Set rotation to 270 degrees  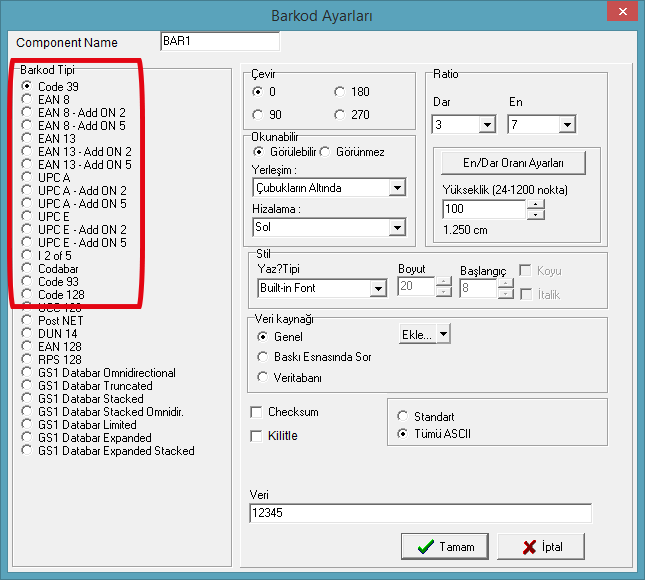pyautogui.click(x=341, y=114)
